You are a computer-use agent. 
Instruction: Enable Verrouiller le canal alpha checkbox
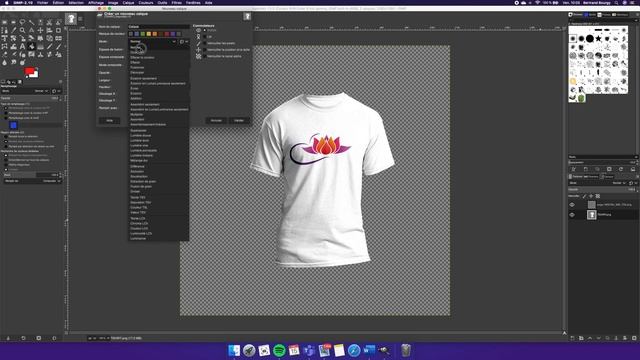click(205, 56)
